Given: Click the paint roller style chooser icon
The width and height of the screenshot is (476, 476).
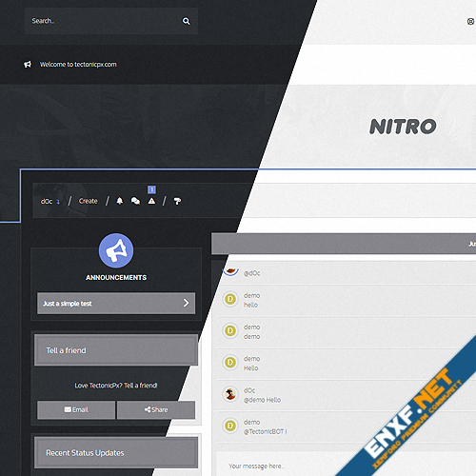Looking at the screenshot, I should click(x=177, y=201).
